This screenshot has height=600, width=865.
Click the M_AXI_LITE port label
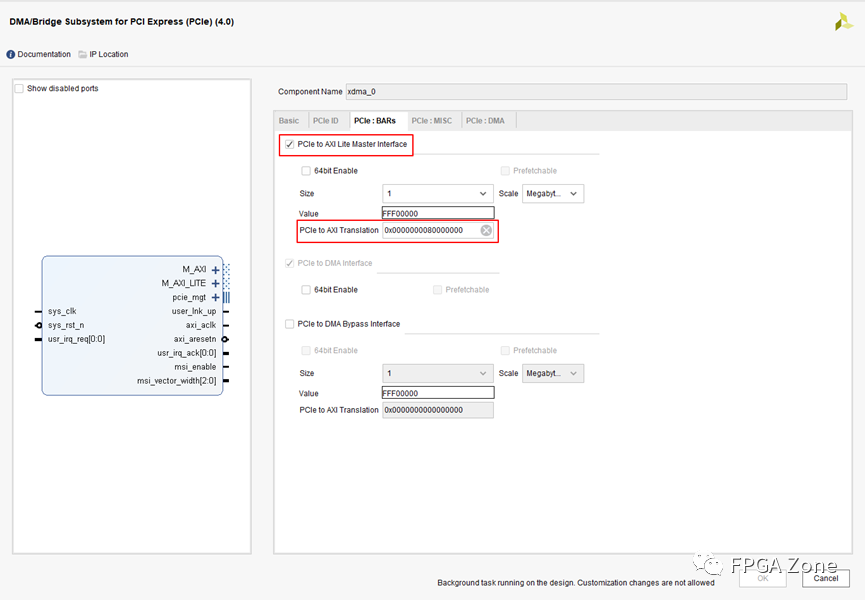(x=184, y=283)
